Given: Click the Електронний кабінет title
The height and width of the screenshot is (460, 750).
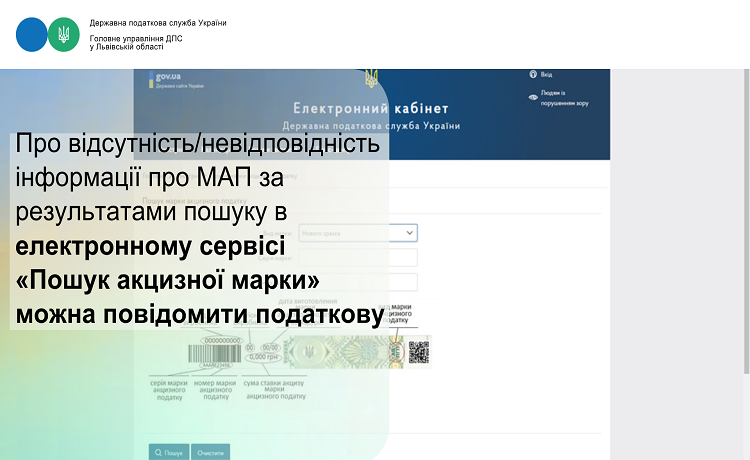Looking at the screenshot, I should 371,108.
